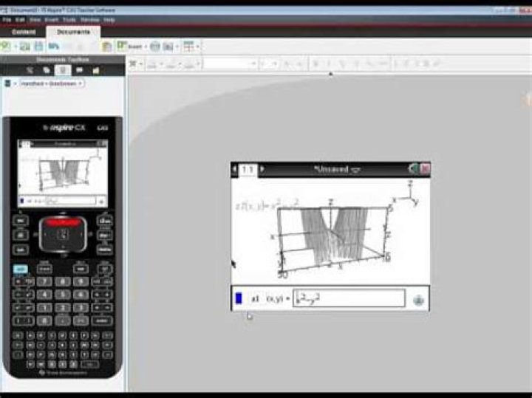The height and width of the screenshot is (398, 532).
Task: Click the round Variables icon in toolbar
Action: (x=154, y=47)
